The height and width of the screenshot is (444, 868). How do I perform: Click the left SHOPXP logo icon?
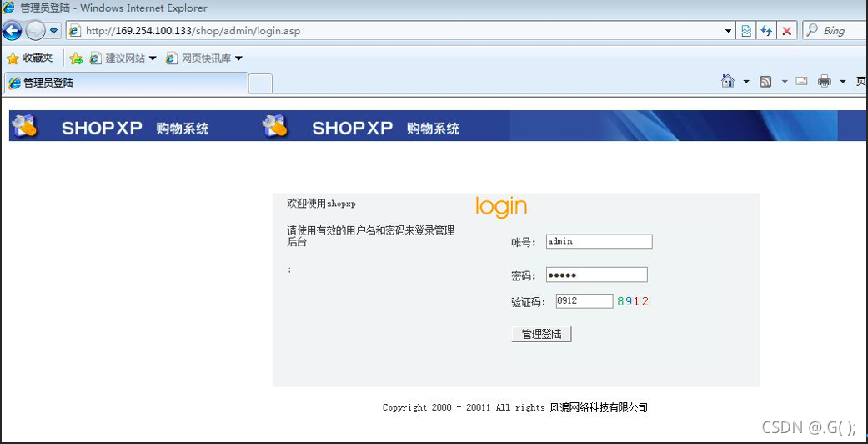(25, 126)
